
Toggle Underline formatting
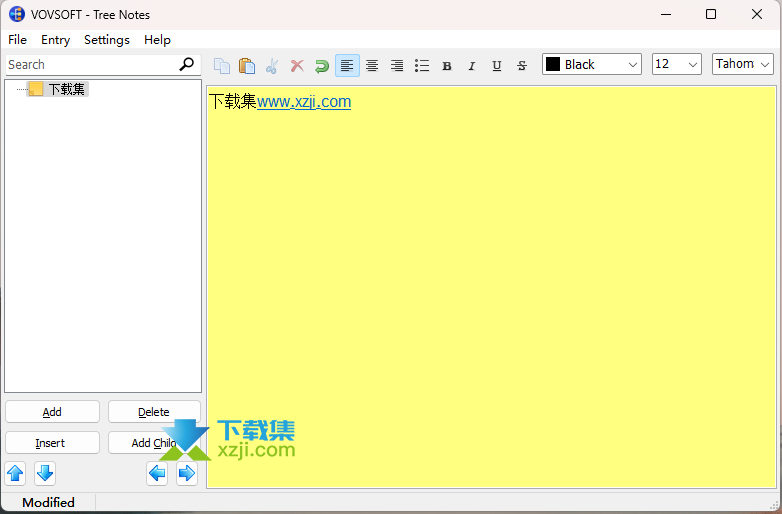pyautogui.click(x=497, y=66)
